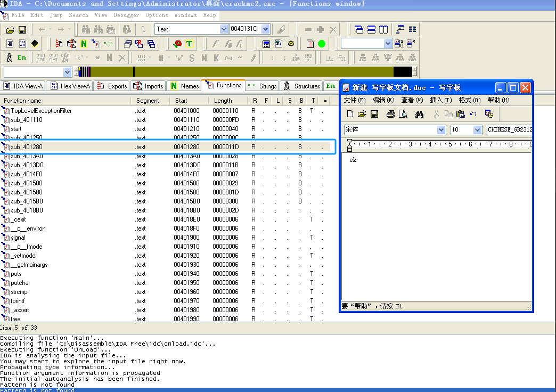Select the sub_4015B0 function row
This screenshot has width=556, height=392.
tap(165, 201)
